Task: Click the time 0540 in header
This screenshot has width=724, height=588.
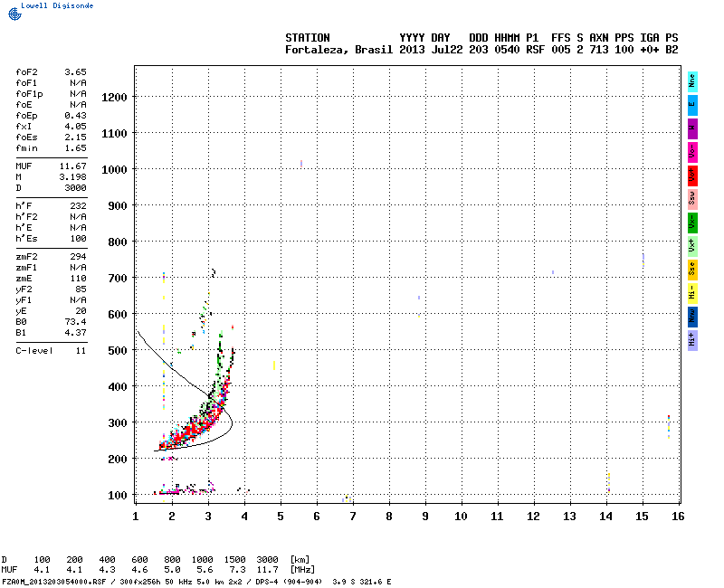Action: [x=507, y=50]
